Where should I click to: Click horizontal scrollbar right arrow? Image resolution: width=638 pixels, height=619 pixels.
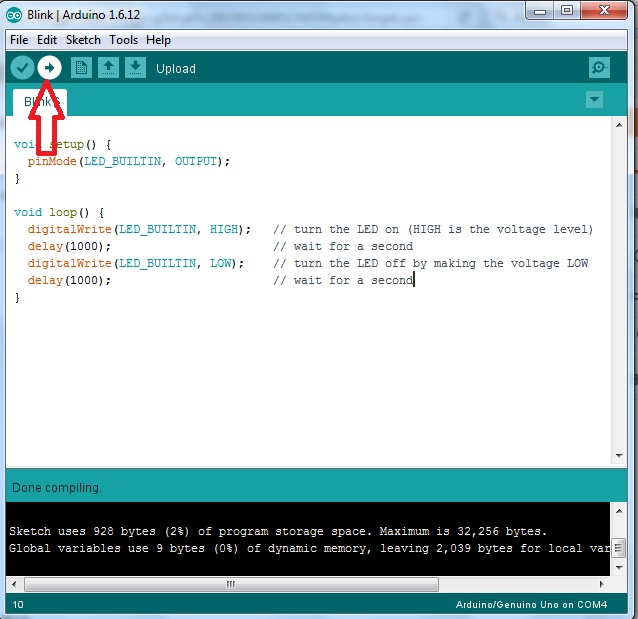pyautogui.click(x=602, y=584)
